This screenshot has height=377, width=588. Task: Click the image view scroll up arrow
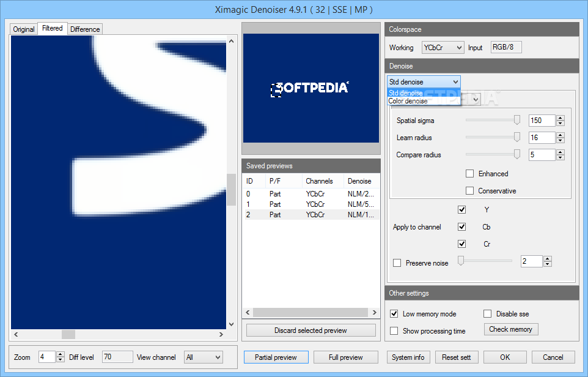click(x=232, y=41)
